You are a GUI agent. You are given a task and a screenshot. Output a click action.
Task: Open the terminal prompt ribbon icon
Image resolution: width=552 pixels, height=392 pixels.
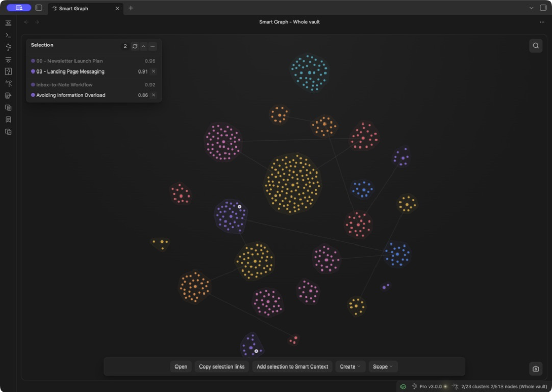pos(8,35)
